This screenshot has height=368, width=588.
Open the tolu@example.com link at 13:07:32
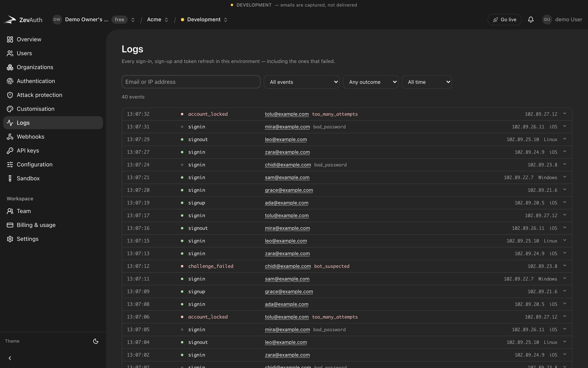[287, 114]
